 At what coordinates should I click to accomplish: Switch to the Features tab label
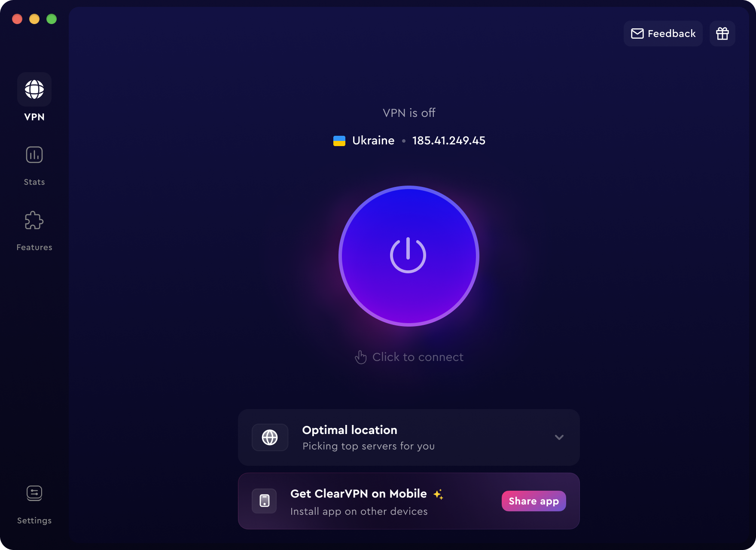34,247
